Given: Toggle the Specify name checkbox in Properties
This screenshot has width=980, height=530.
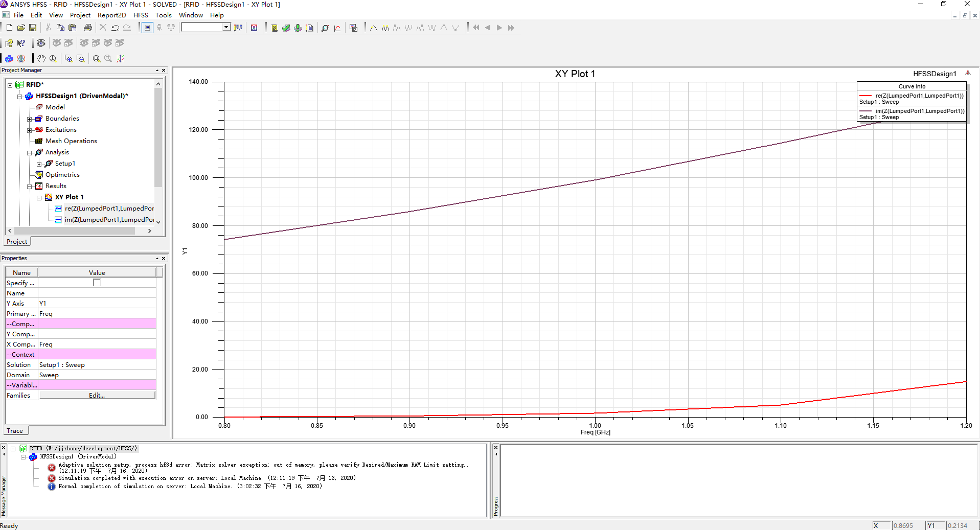Looking at the screenshot, I should [x=97, y=283].
